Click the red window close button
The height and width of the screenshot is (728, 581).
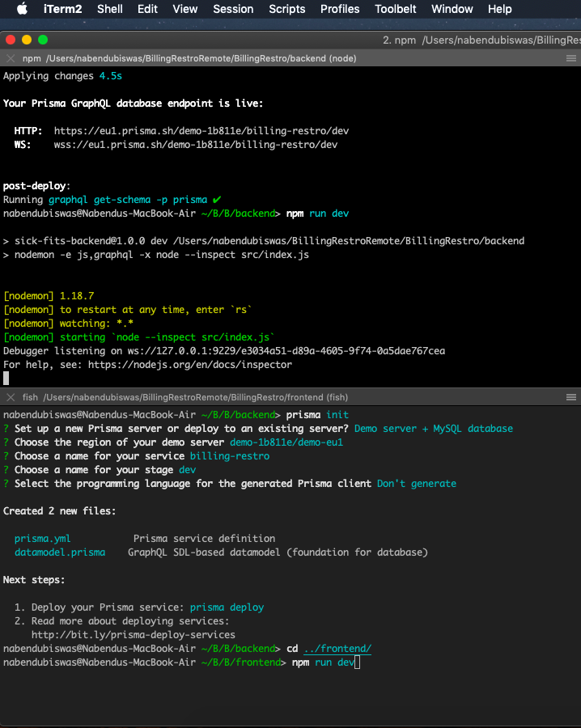pyautogui.click(x=11, y=40)
